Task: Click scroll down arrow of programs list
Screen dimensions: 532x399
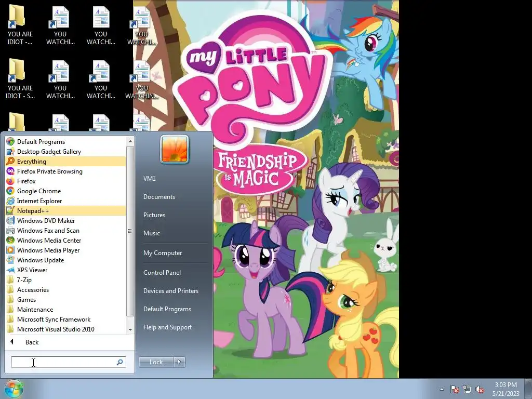Action: pos(130,329)
